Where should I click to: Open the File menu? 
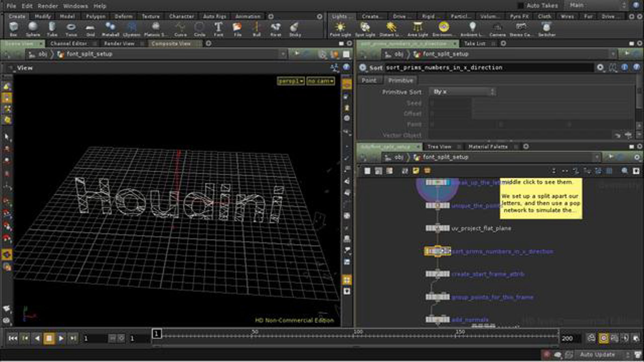coord(11,6)
